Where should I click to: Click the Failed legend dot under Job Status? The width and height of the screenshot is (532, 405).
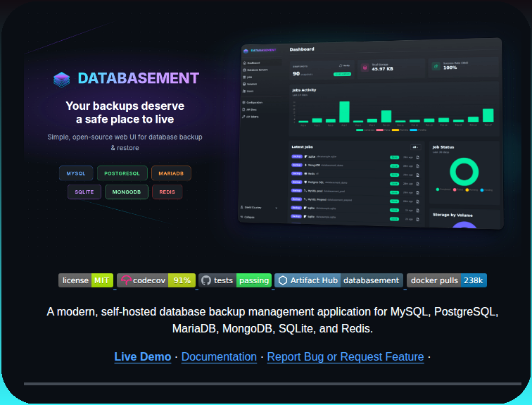click(455, 189)
